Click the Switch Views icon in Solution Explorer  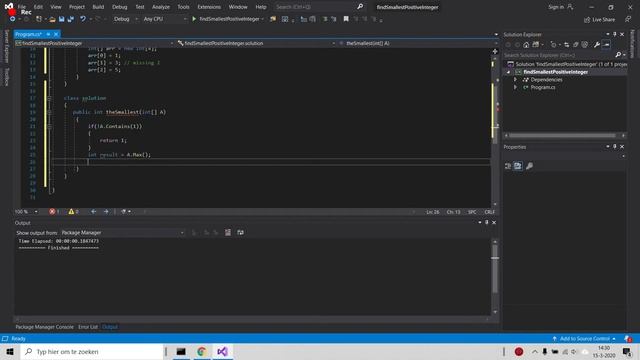536,45
